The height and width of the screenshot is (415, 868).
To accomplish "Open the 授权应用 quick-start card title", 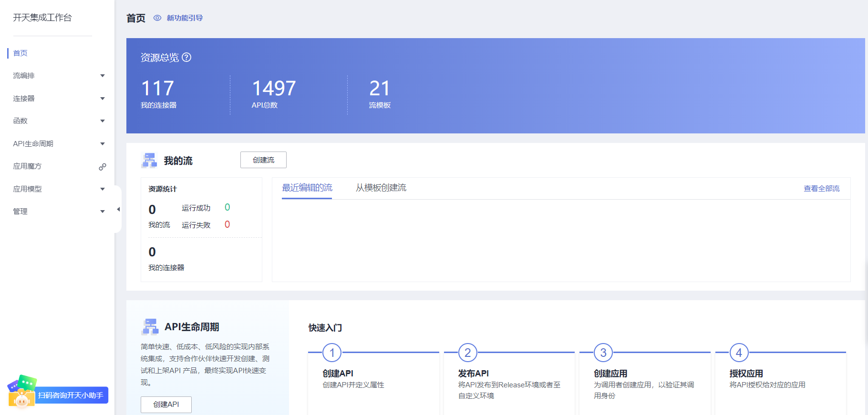I will [746, 374].
